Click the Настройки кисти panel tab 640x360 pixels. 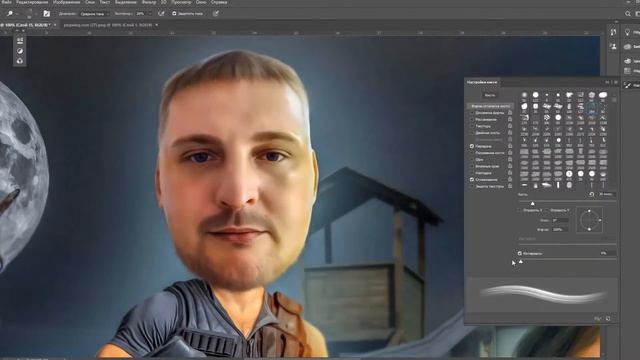(482, 82)
